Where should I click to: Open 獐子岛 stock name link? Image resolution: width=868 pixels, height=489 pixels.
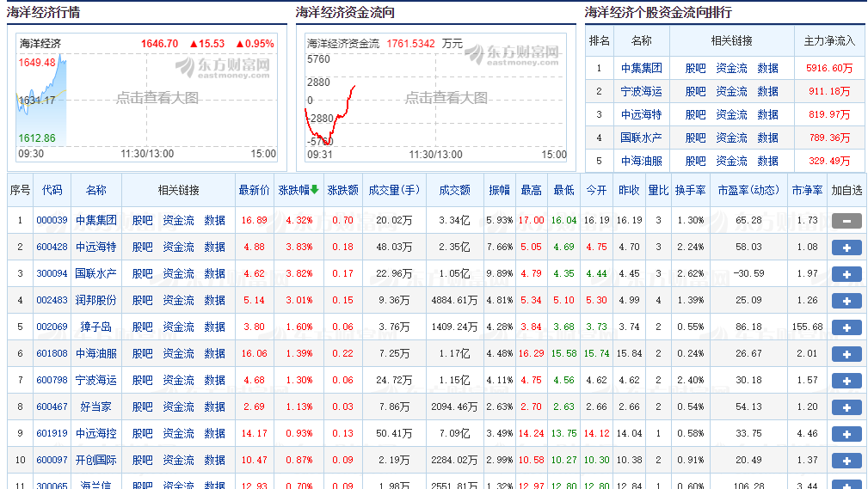95,327
